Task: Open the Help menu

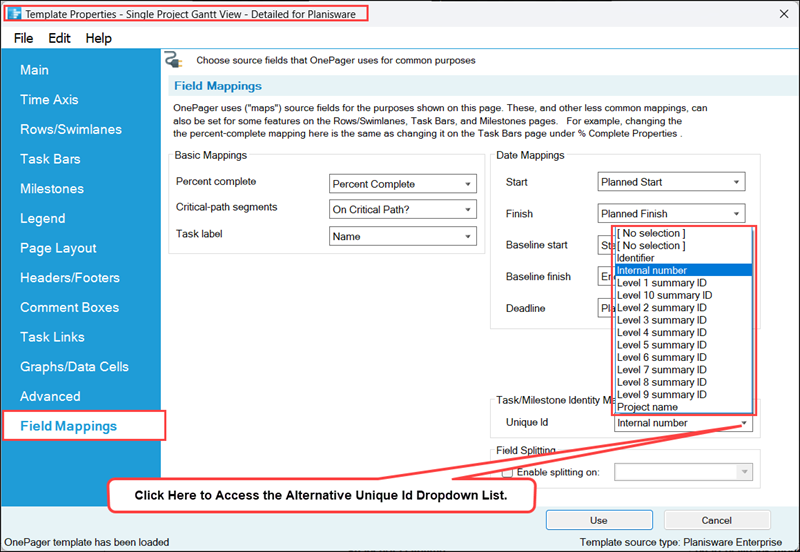Action: (x=98, y=38)
